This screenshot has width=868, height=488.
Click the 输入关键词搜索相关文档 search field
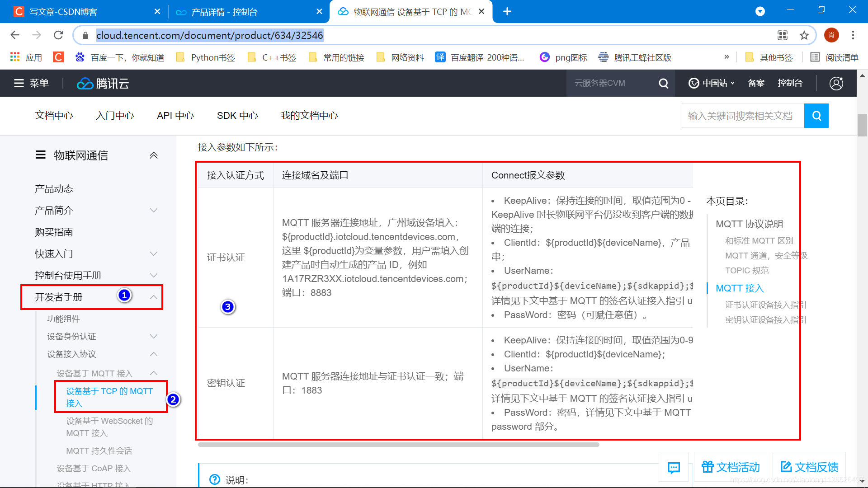(x=741, y=116)
